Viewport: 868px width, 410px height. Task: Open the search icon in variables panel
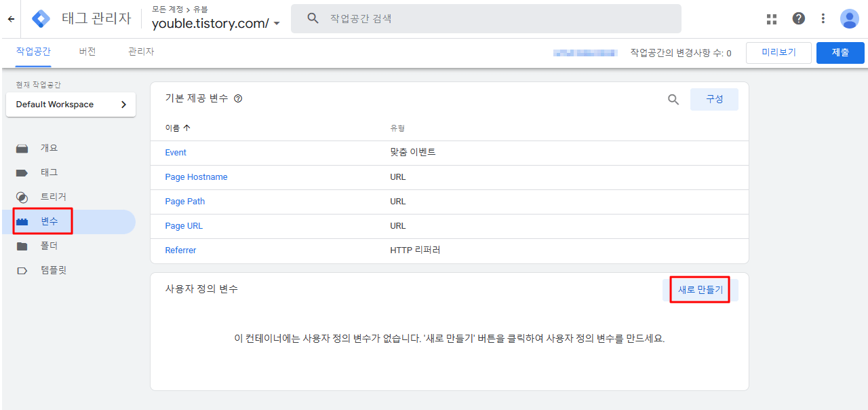[x=673, y=99]
